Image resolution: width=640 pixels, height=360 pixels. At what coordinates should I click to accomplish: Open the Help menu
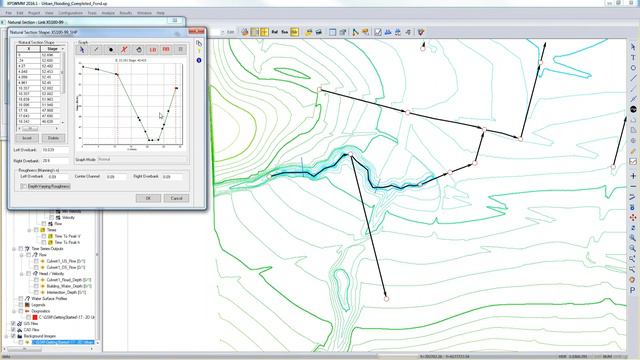[x=160, y=13]
